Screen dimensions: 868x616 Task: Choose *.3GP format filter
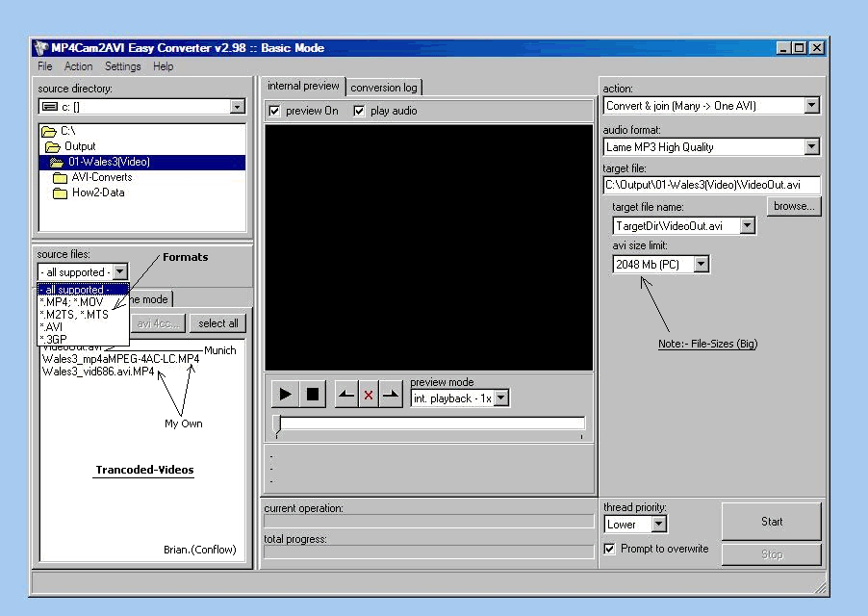click(x=83, y=339)
